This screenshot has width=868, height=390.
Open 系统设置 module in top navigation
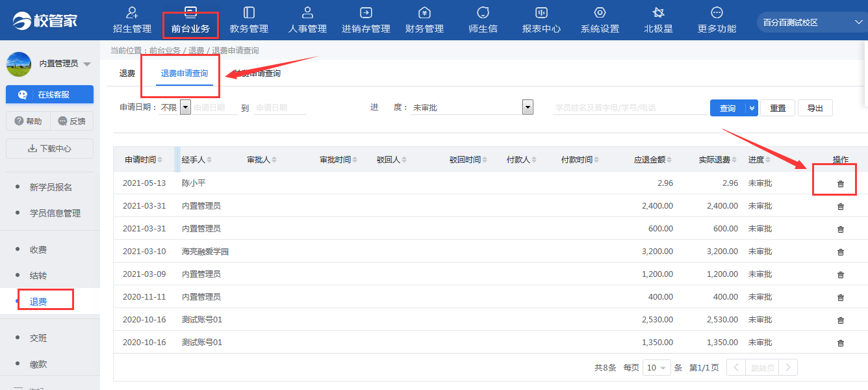pos(600,20)
